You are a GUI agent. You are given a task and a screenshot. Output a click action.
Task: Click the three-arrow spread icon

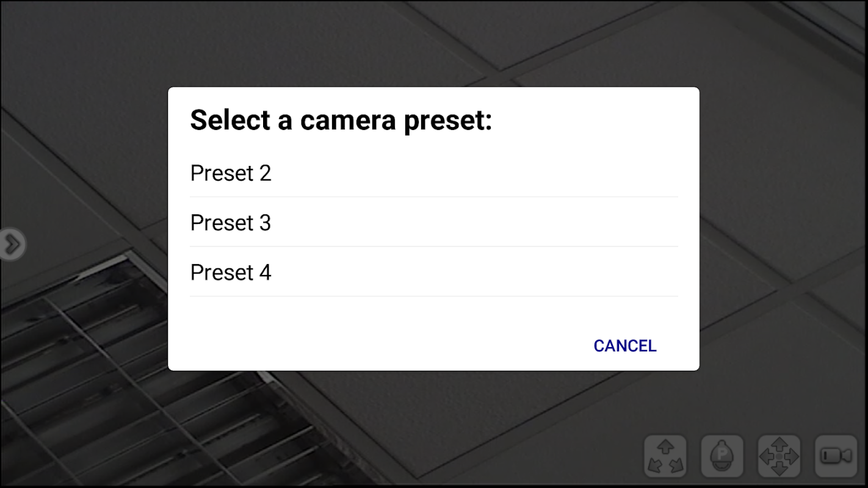coord(665,456)
